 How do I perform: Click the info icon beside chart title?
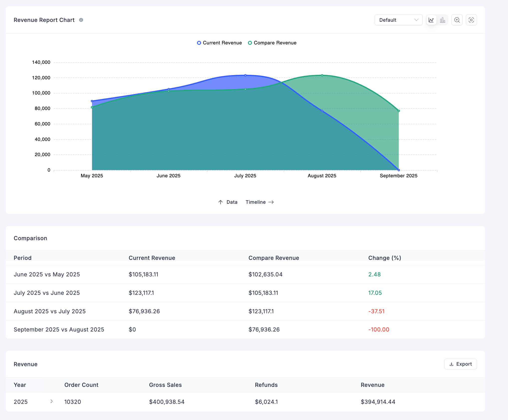(81, 20)
